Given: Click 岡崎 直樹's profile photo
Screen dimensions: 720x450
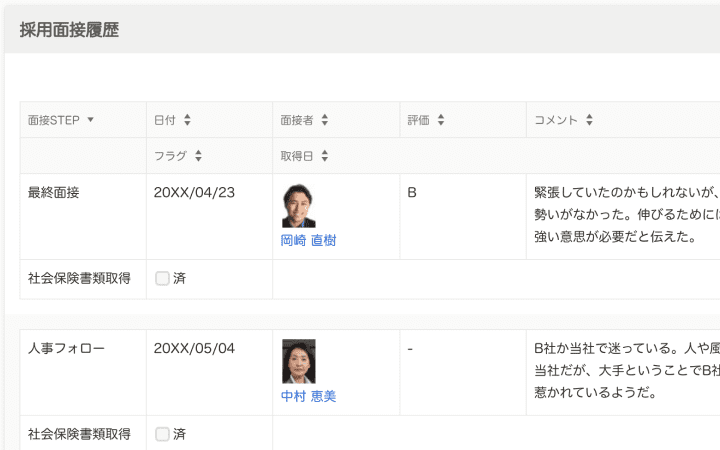Looking at the screenshot, I should pos(298,206).
